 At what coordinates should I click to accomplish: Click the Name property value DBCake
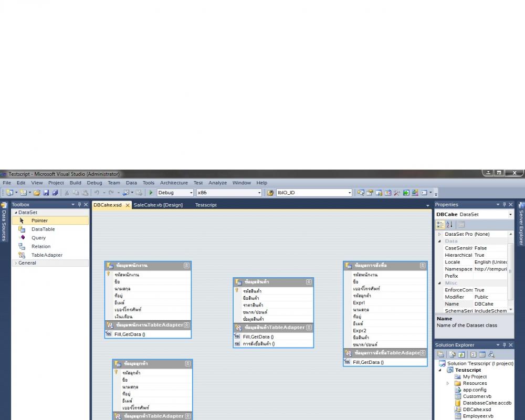pyautogui.click(x=490, y=304)
